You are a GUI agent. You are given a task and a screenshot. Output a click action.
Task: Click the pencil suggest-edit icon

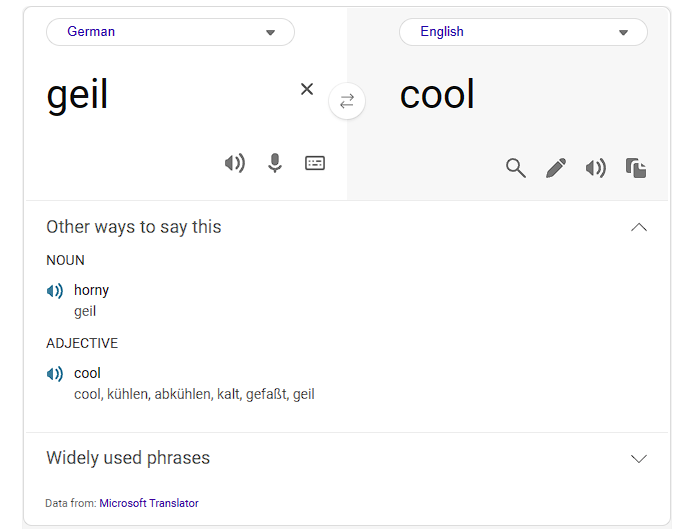[556, 168]
